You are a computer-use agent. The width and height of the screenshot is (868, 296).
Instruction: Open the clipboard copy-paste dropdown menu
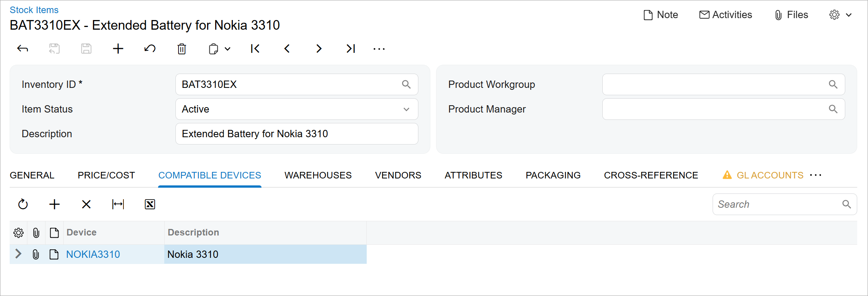[x=219, y=49]
